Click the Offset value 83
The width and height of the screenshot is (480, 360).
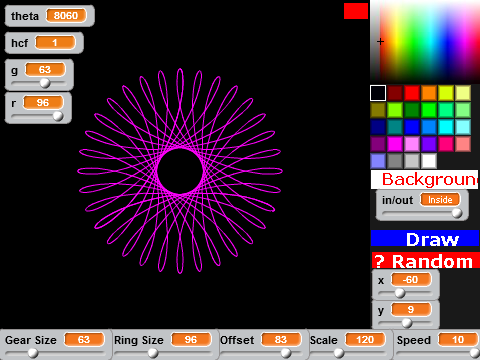coord(281,340)
